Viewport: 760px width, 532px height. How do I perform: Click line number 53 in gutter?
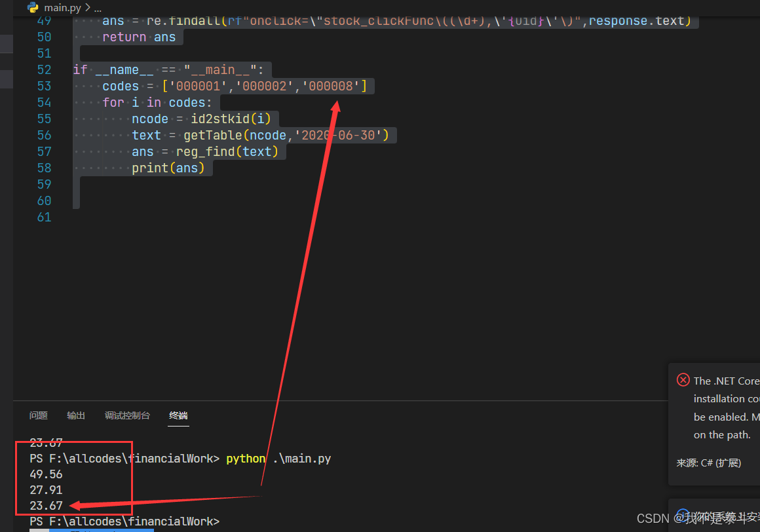[44, 86]
